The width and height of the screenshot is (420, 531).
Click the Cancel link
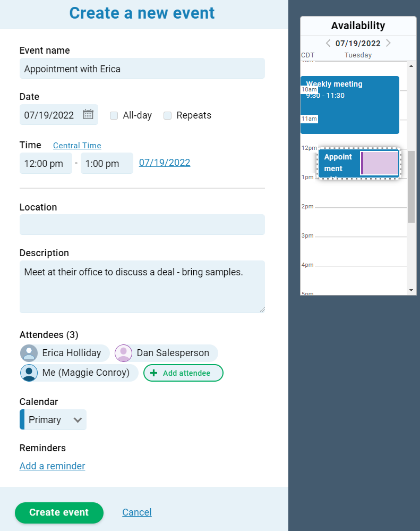(137, 512)
